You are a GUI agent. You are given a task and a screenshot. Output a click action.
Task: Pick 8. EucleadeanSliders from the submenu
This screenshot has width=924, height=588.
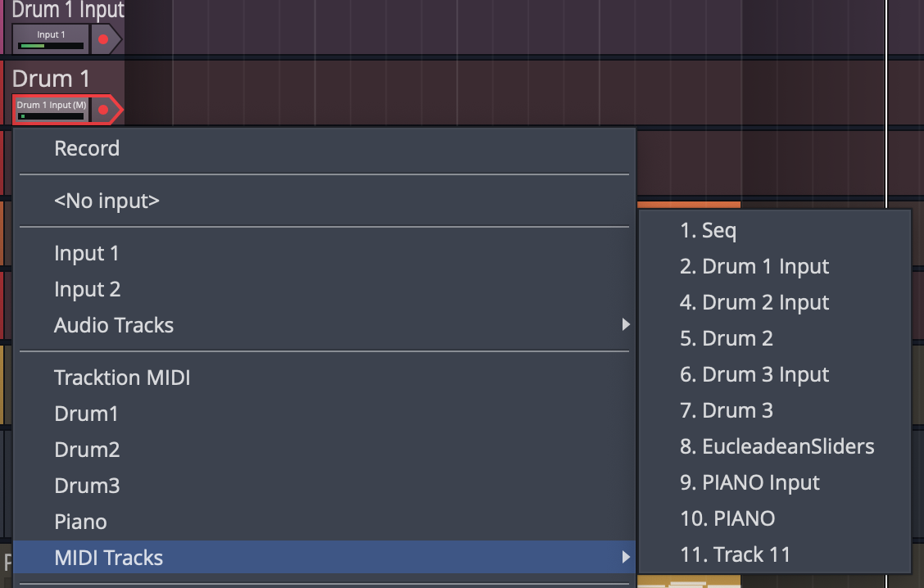click(x=777, y=446)
